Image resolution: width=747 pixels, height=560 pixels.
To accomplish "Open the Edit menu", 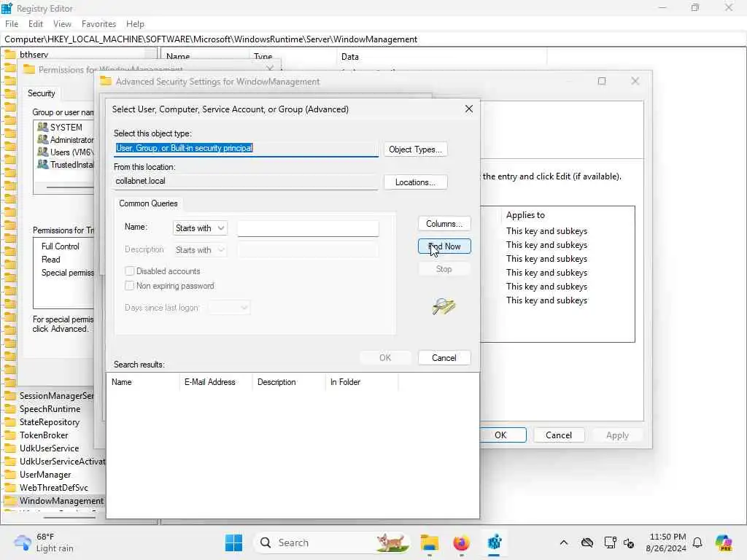I will coord(35,24).
